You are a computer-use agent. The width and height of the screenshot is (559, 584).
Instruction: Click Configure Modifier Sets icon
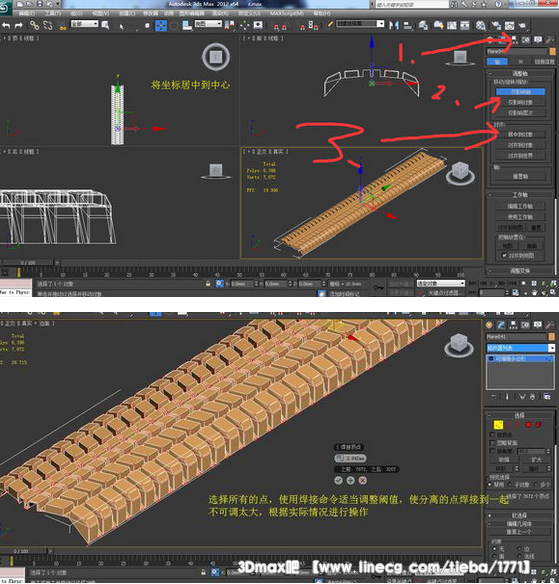click(x=547, y=397)
